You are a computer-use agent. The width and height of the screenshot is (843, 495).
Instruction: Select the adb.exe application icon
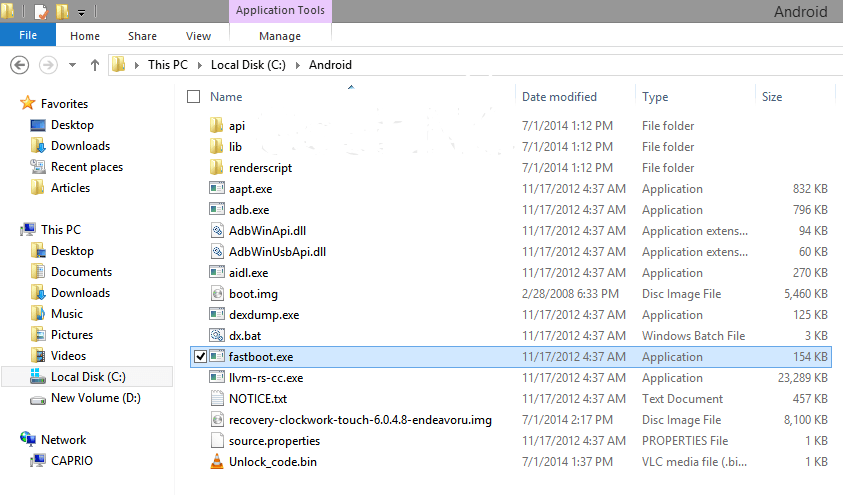pos(217,209)
